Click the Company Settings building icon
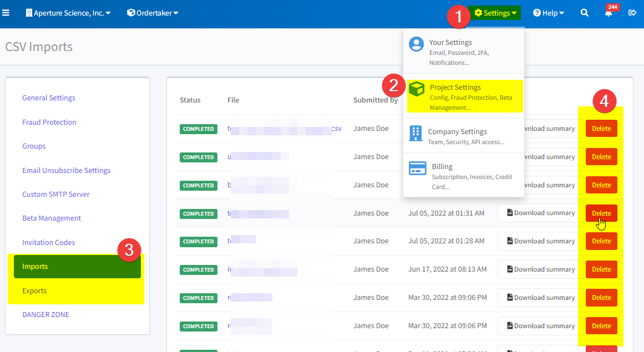Viewport: 644px width, 352px height. click(x=415, y=134)
